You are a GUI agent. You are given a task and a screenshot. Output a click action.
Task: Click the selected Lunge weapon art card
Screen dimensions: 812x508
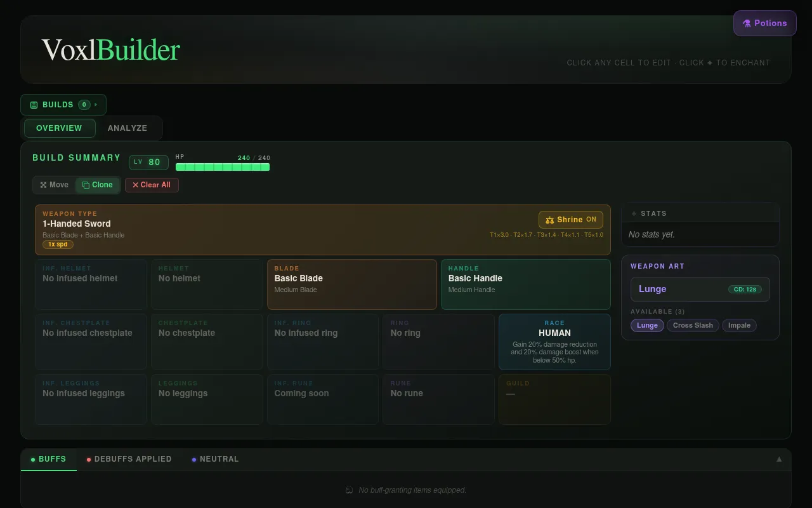pyautogui.click(x=700, y=289)
